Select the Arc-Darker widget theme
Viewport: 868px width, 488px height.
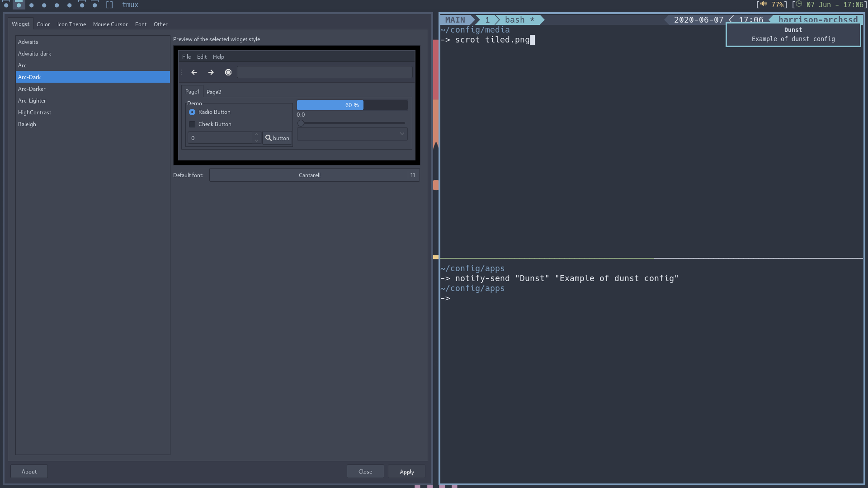[32, 89]
